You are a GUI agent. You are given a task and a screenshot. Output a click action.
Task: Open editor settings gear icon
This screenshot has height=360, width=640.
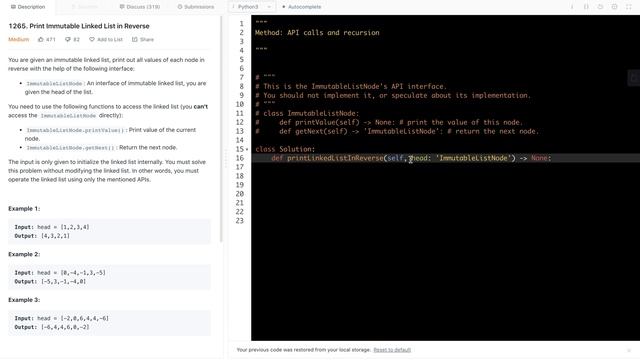click(x=614, y=7)
